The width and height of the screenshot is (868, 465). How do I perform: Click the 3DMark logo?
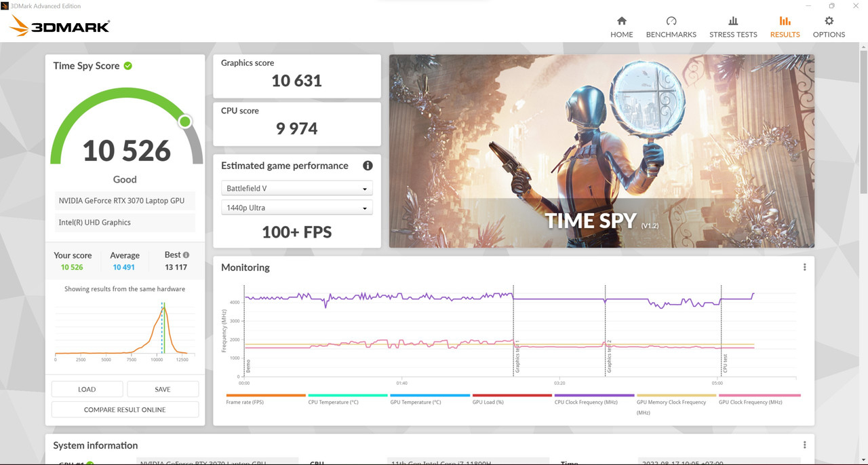[x=60, y=27]
